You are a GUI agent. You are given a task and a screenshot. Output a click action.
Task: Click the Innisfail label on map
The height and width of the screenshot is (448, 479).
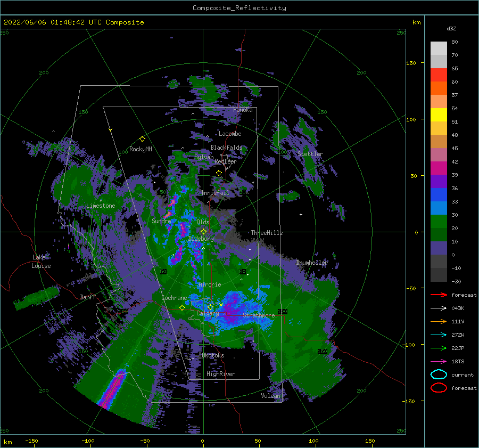[215, 193]
